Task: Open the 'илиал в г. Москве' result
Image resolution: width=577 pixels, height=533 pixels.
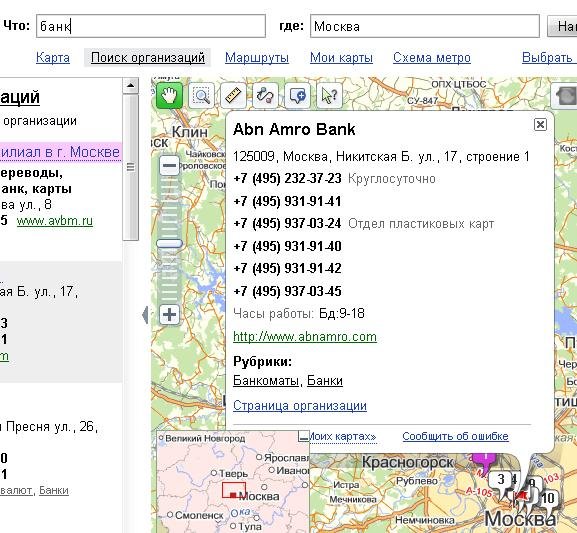Action: [x=60, y=152]
